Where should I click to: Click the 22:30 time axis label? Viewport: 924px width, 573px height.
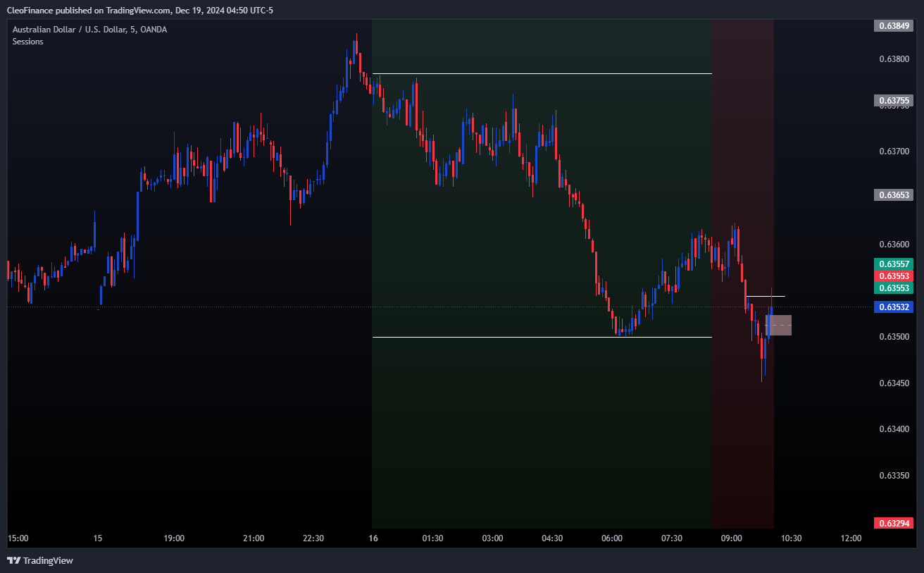coord(313,538)
